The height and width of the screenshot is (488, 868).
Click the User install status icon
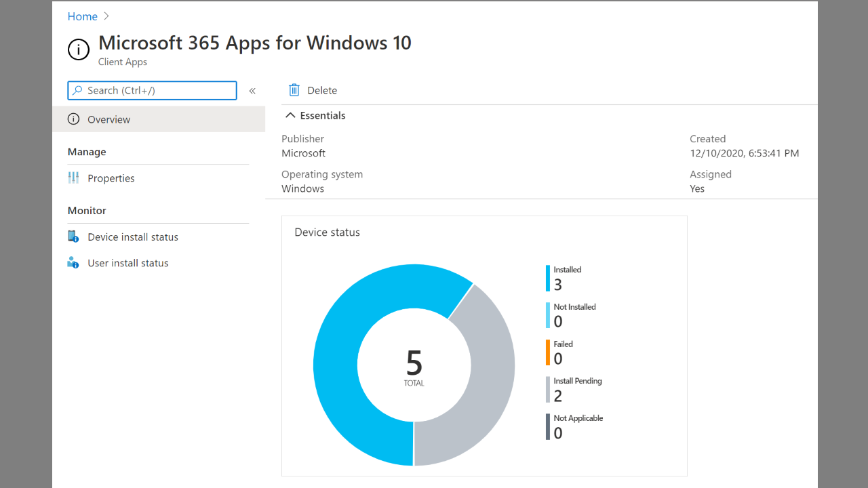(73, 262)
